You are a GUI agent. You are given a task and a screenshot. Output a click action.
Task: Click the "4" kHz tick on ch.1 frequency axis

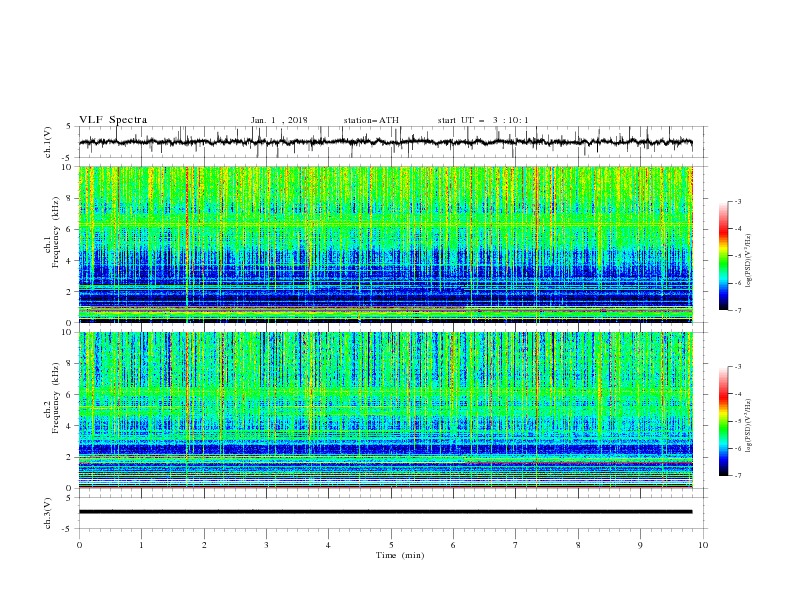tap(70, 261)
